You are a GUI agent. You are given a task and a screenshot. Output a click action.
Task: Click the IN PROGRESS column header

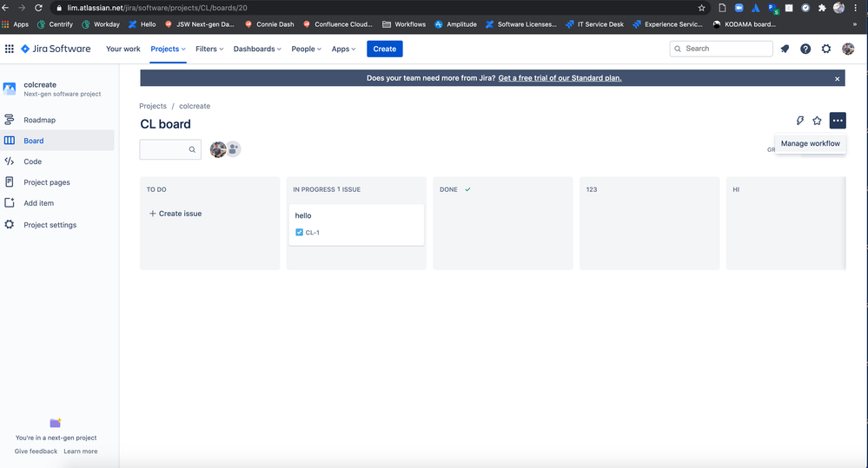pyautogui.click(x=314, y=189)
